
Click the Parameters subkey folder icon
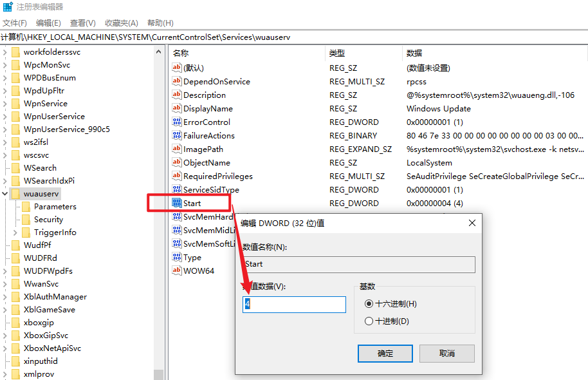(x=26, y=207)
